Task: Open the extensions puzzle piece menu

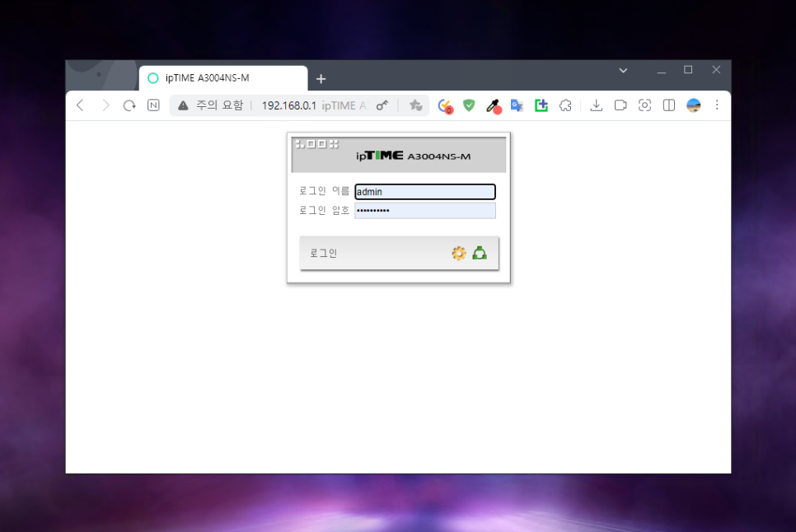Action: tap(565, 105)
